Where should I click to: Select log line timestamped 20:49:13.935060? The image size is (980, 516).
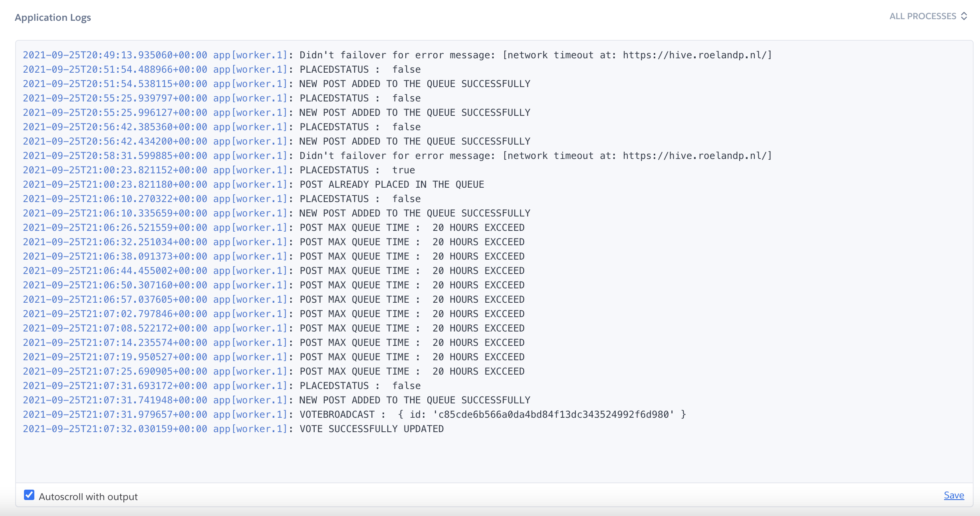(397, 55)
